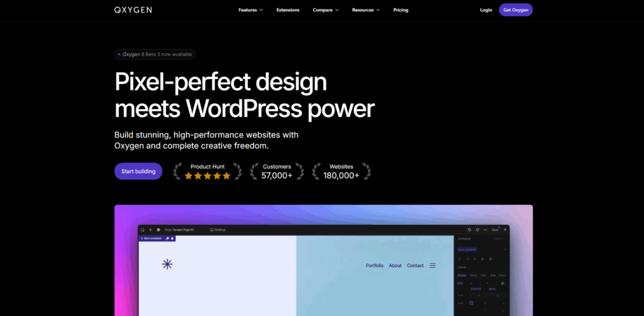This screenshot has width=644, height=316.
Task: Click the Display label in Layout section
Action: tap(462, 275)
